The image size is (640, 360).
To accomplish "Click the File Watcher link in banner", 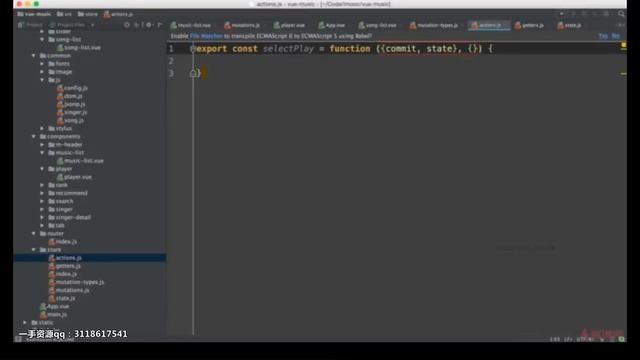I will point(206,36).
